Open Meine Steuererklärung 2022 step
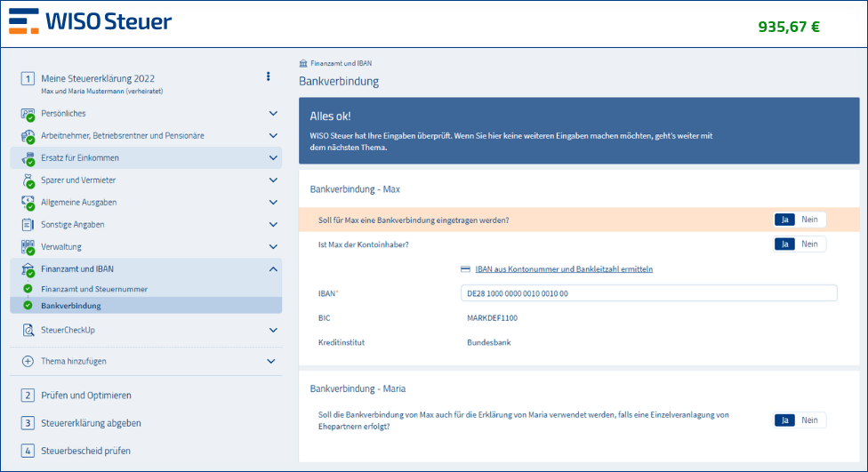Image resolution: width=868 pixels, height=472 pixels. pos(98,78)
